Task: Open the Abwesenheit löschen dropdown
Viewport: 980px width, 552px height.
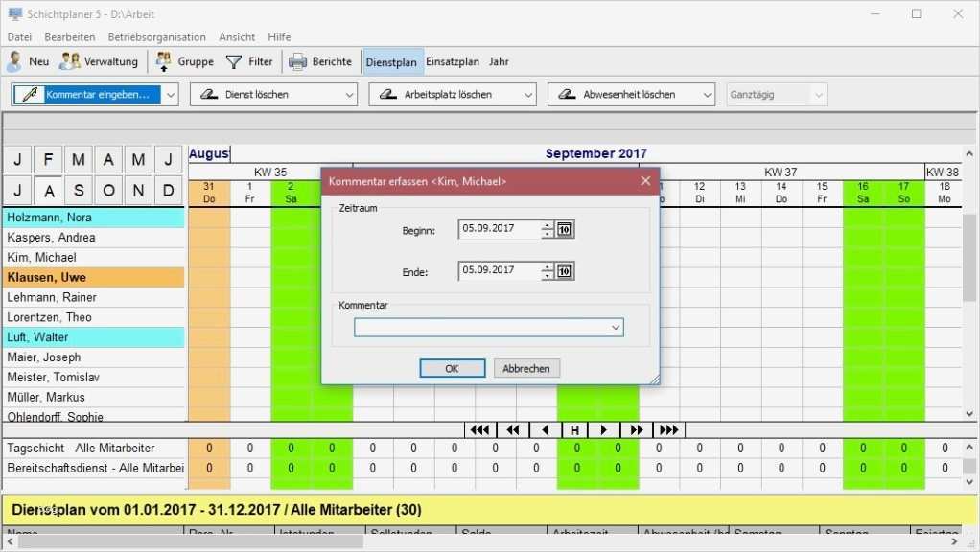Action: pos(708,94)
